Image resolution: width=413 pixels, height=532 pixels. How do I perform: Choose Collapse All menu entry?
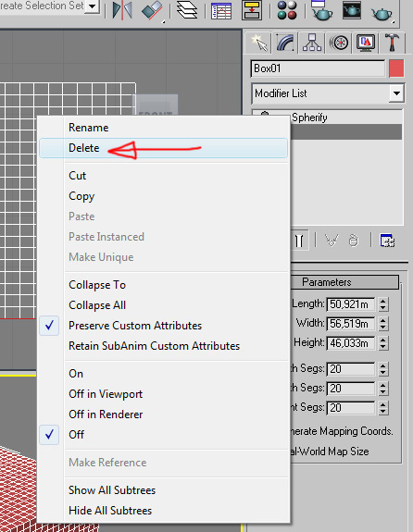click(163, 305)
